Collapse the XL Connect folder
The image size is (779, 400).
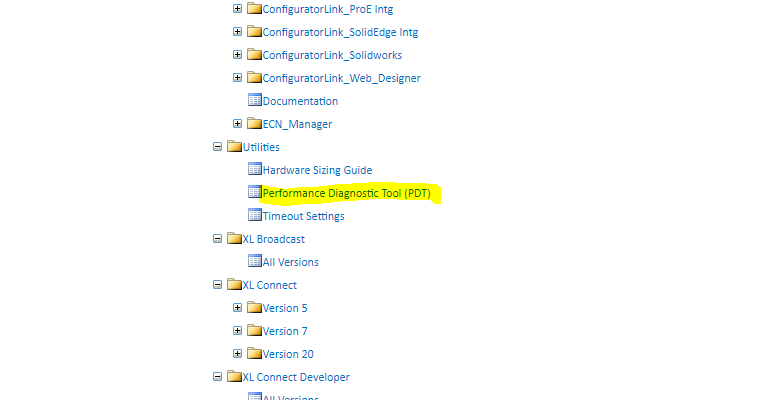pos(218,285)
